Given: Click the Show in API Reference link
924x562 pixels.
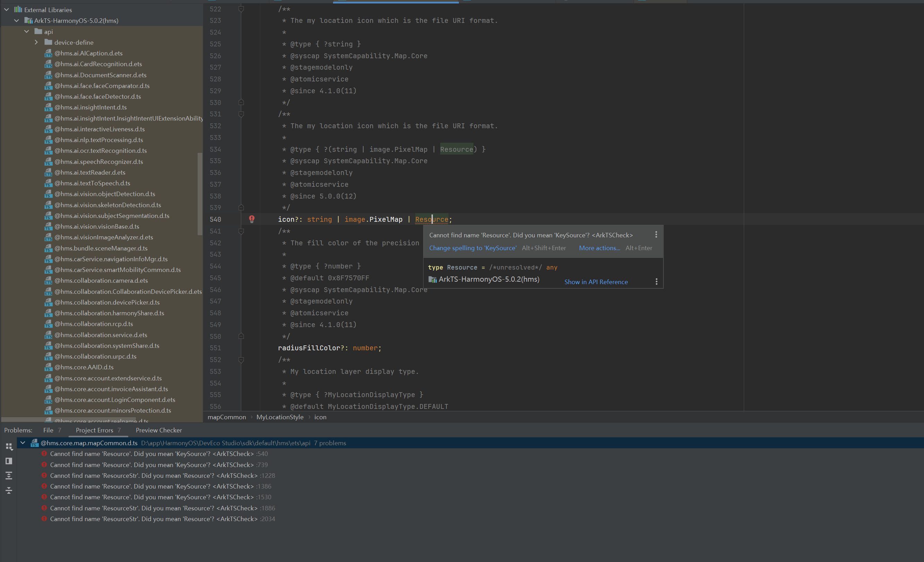Looking at the screenshot, I should (596, 282).
